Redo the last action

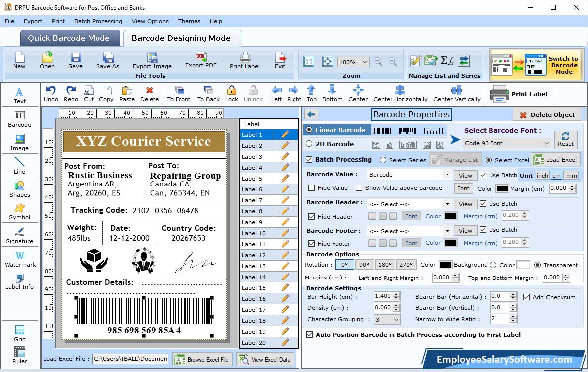point(71,94)
